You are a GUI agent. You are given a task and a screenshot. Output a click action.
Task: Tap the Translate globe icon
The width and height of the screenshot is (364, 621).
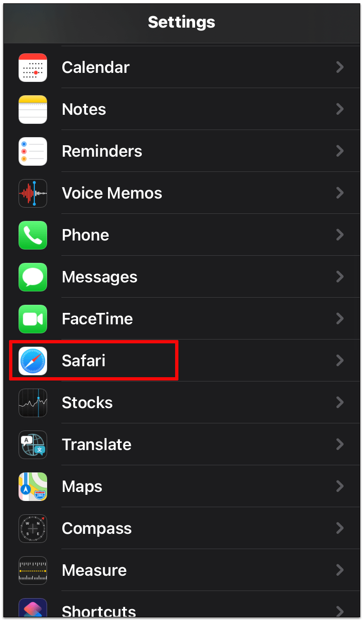coord(33,444)
